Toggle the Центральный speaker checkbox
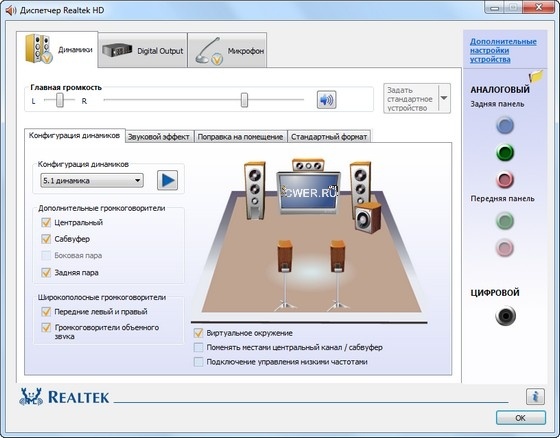The width and height of the screenshot is (560, 438). click(x=46, y=223)
